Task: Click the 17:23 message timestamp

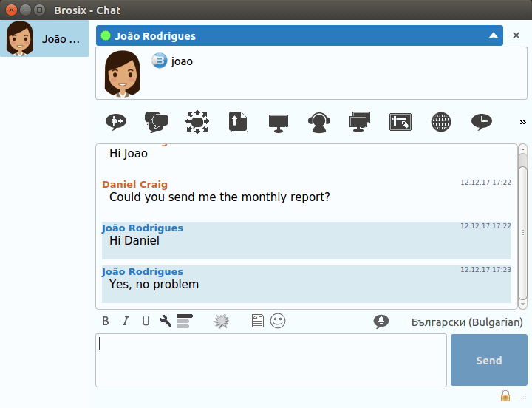Action: [485, 270]
